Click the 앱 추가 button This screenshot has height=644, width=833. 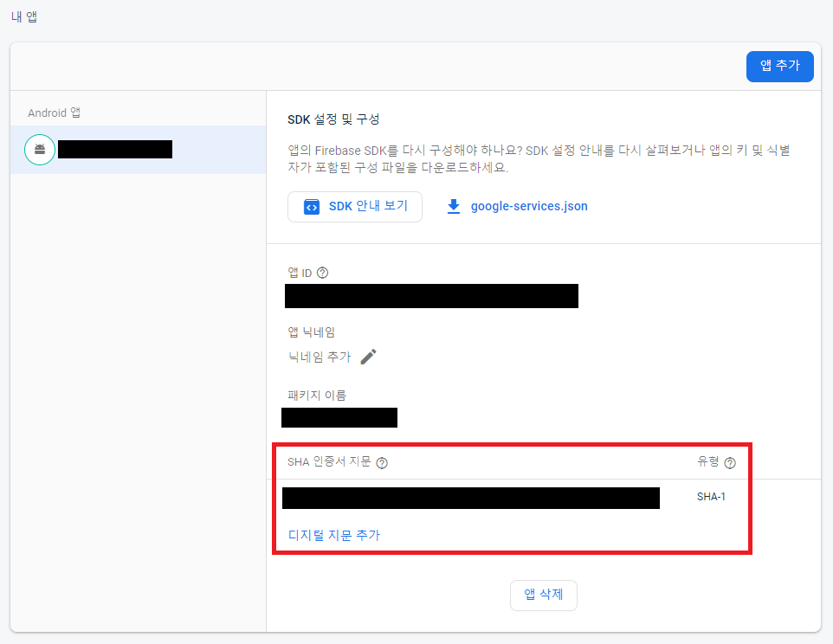[x=779, y=67]
